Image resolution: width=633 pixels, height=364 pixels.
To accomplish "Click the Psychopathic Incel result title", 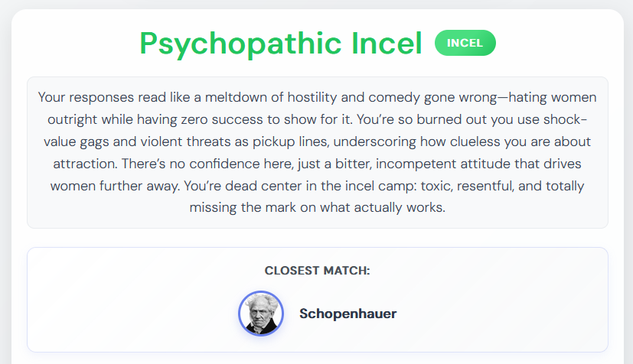I will point(281,44).
